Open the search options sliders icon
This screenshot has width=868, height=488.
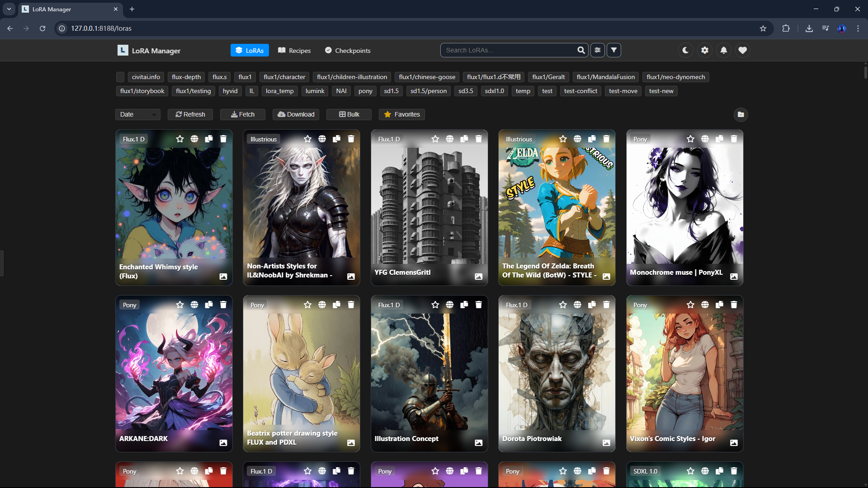[x=597, y=50]
